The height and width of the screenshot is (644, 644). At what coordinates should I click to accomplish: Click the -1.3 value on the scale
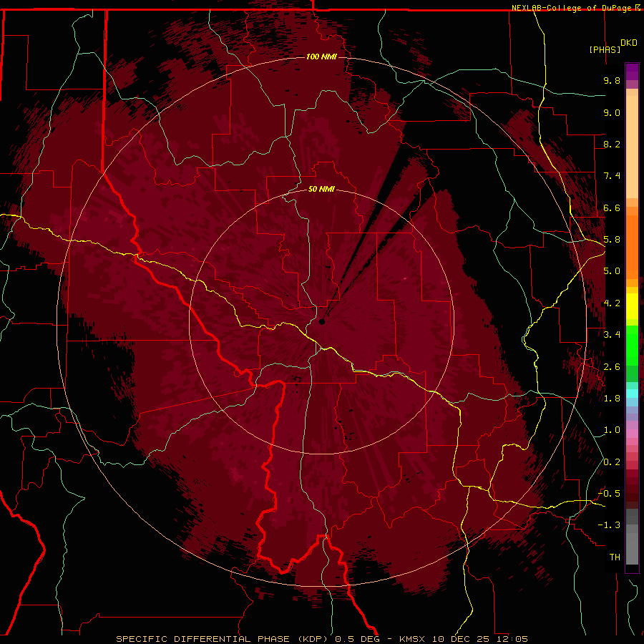(609, 525)
